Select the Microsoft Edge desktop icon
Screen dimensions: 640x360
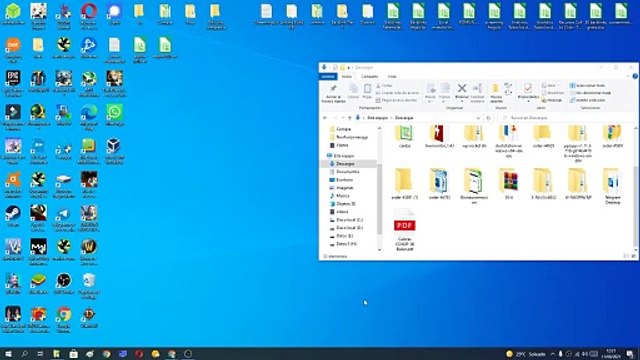click(89, 117)
